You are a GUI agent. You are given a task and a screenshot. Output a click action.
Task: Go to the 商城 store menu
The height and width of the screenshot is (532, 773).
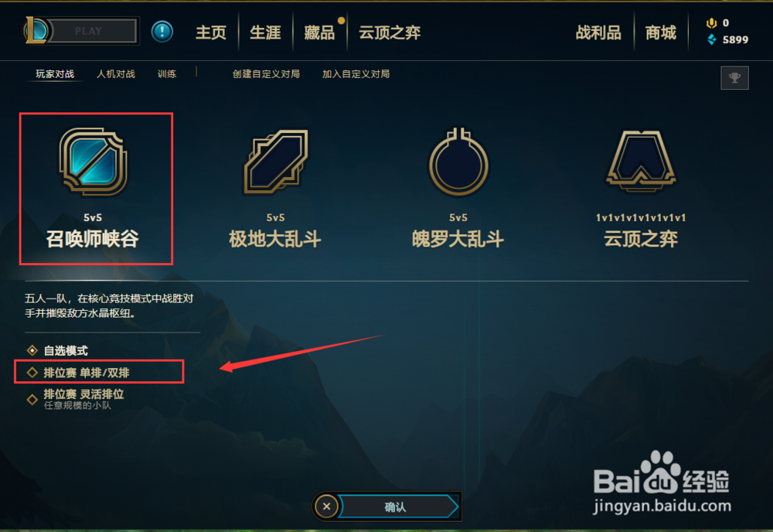pyautogui.click(x=661, y=32)
